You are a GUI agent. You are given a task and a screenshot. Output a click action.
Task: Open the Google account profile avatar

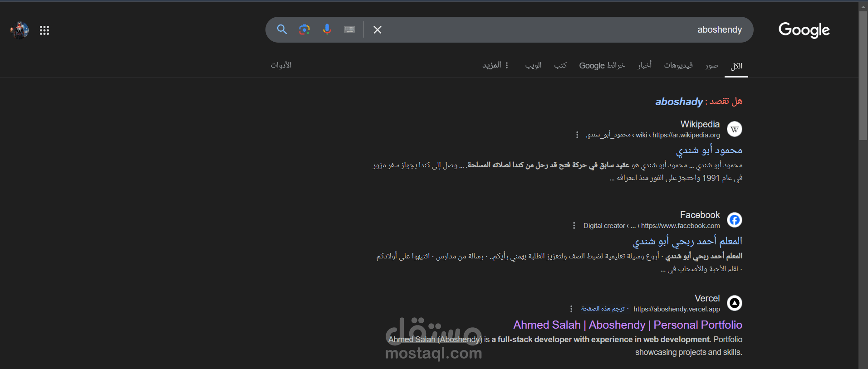pyautogui.click(x=20, y=30)
